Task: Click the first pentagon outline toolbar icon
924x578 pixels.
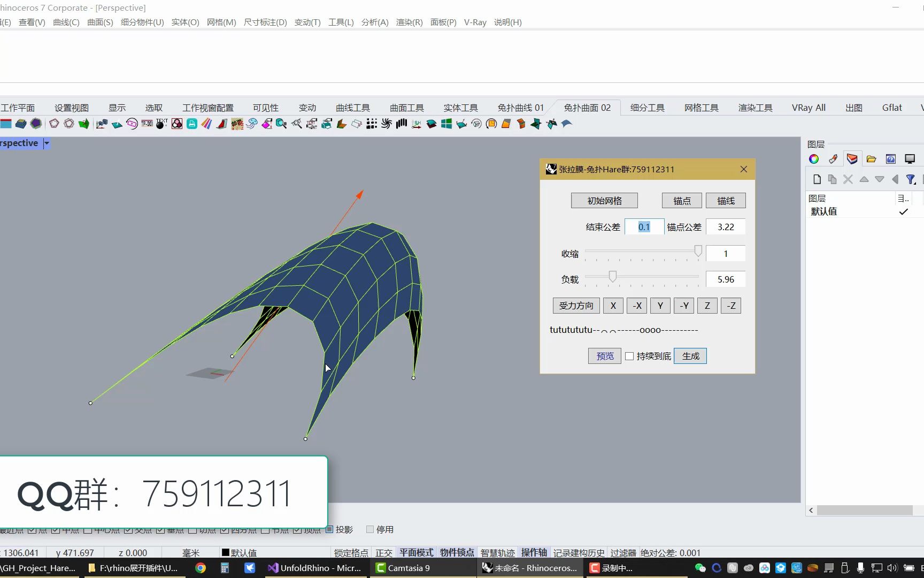Action: (54, 124)
